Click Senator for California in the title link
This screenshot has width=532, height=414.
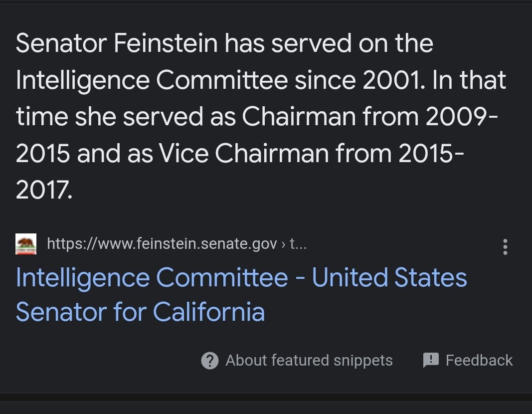140,312
